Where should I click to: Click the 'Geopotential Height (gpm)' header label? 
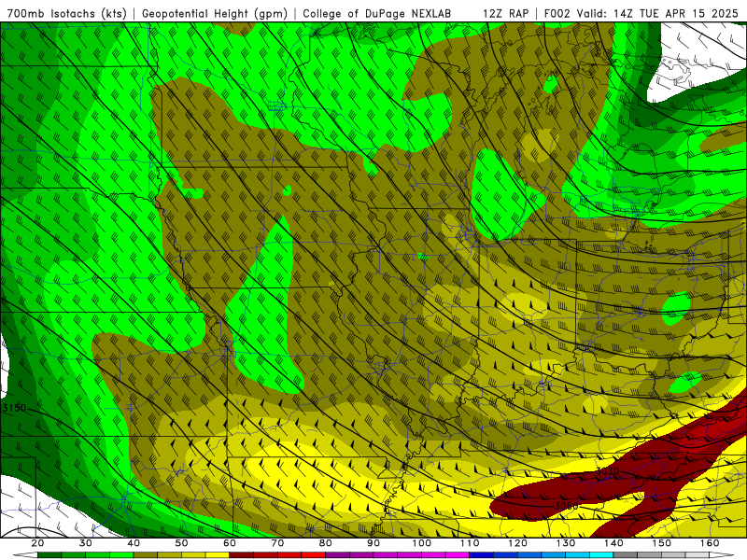[x=215, y=14]
